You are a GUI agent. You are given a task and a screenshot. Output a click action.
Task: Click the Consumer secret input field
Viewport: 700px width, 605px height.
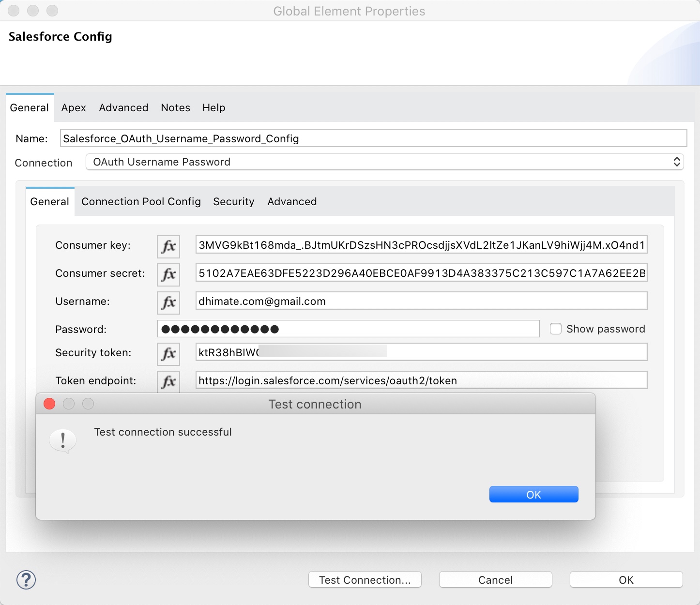pos(421,273)
